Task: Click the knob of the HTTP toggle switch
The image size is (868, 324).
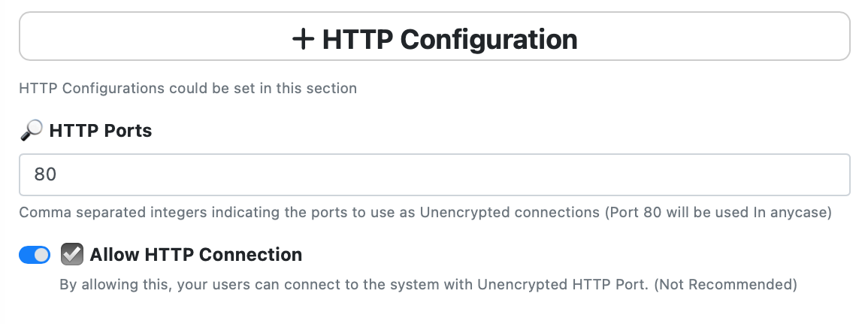Action: tap(41, 255)
